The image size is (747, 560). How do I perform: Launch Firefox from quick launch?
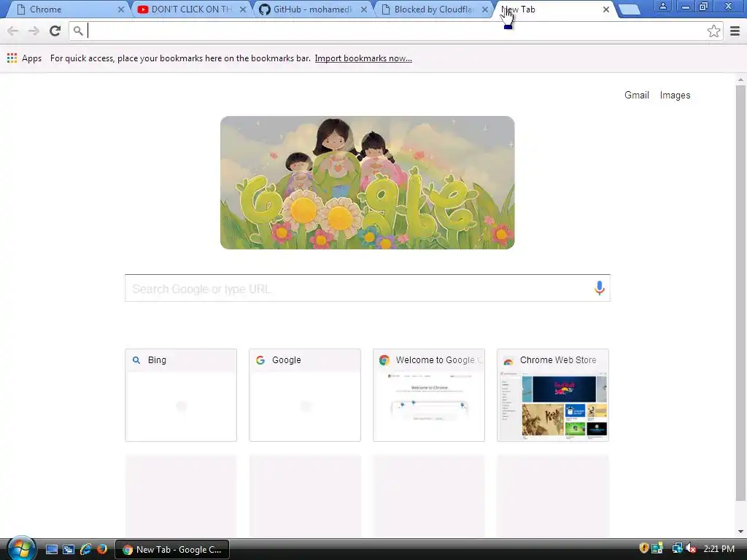(x=102, y=550)
